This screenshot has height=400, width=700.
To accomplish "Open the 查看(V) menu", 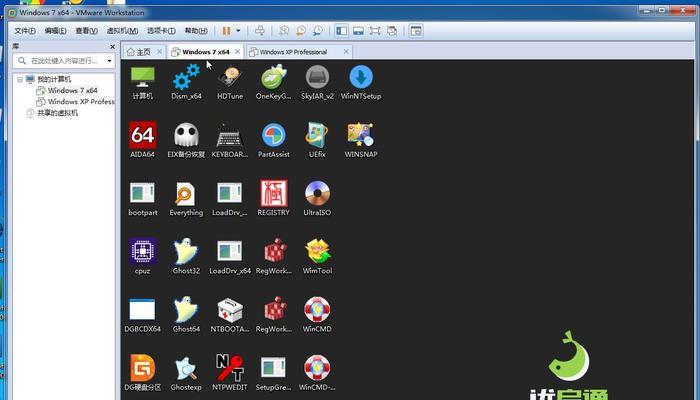I will (x=86, y=31).
